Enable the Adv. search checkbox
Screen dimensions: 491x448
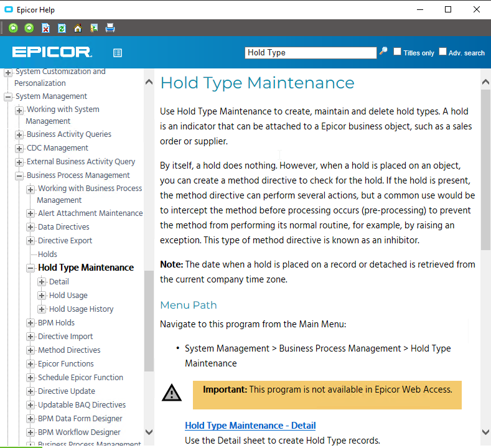tap(442, 52)
